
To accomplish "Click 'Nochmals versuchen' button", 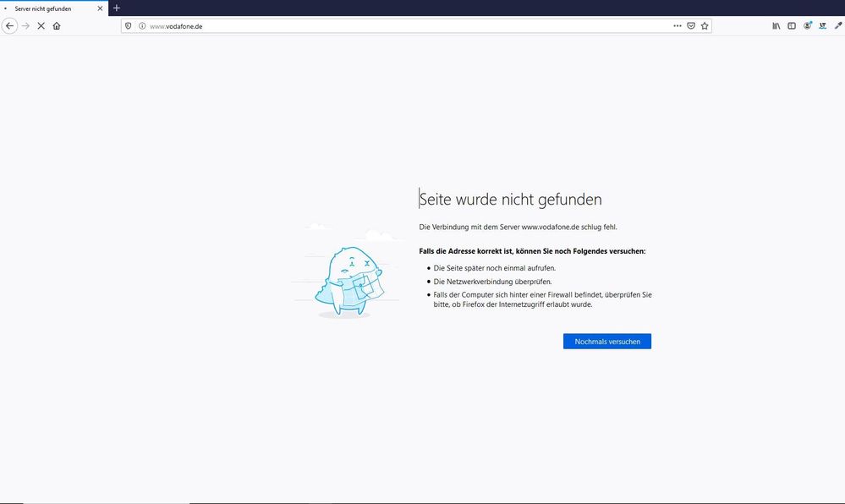I will coord(607,341).
